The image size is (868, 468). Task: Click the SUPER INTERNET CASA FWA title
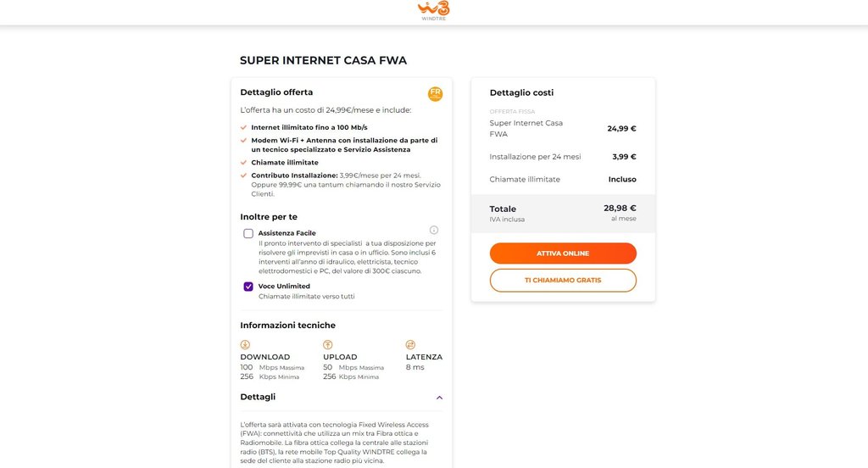(323, 60)
